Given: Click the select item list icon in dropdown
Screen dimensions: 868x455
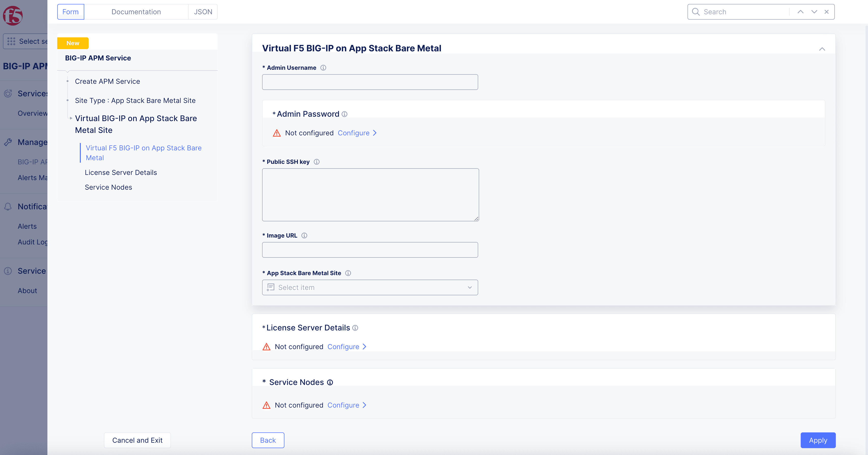Looking at the screenshot, I should pos(270,287).
